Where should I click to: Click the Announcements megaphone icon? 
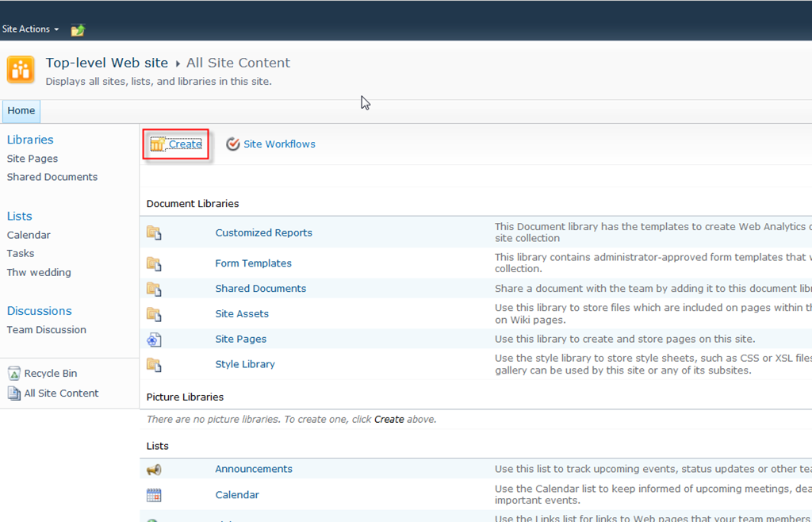click(x=154, y=470)
